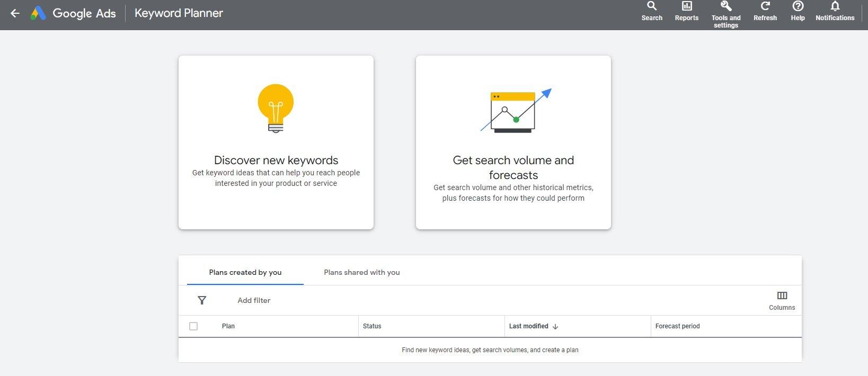The image size is (868, 376).
Task: Open Get search volume and forecasts title
Action: (x=513, y=167)
